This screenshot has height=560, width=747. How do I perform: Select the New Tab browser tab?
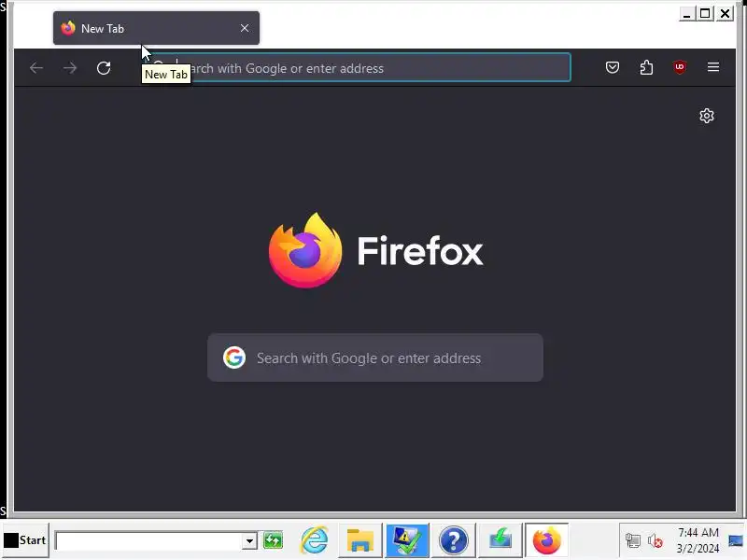click(x=156, y=28)
